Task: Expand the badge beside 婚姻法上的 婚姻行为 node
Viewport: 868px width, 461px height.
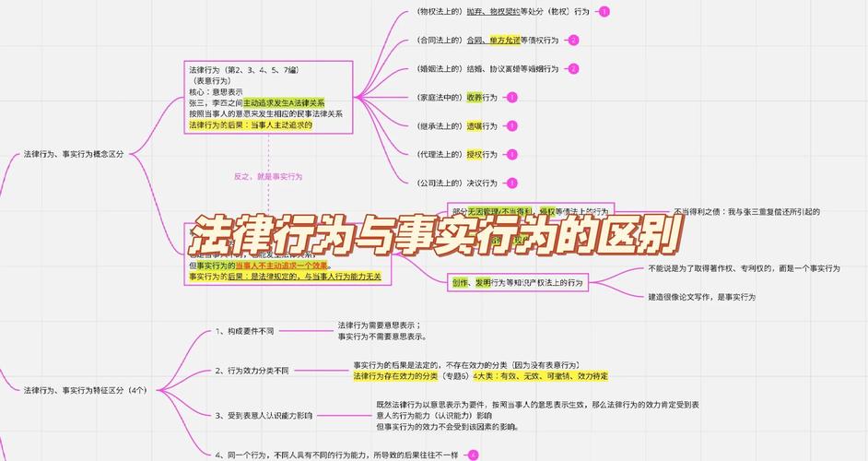Action: [x=573, y=69]
